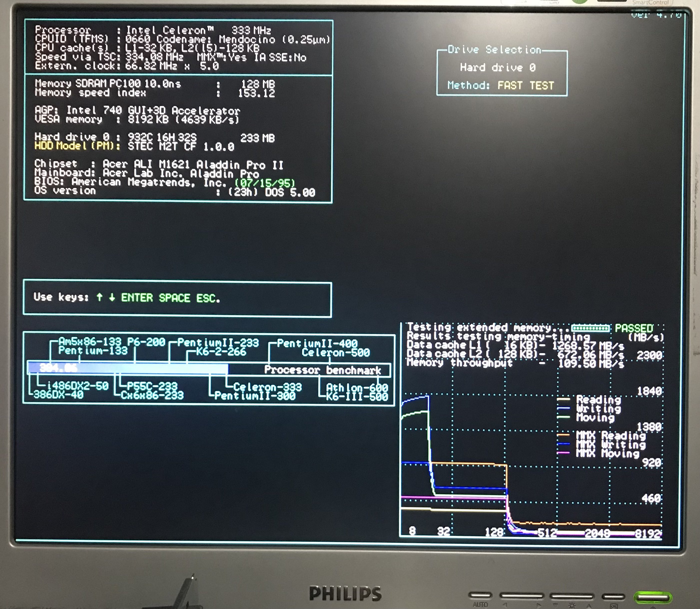Click the blue Writing legend line
This screenshot has width=700, height=609.
coord(564,408)
